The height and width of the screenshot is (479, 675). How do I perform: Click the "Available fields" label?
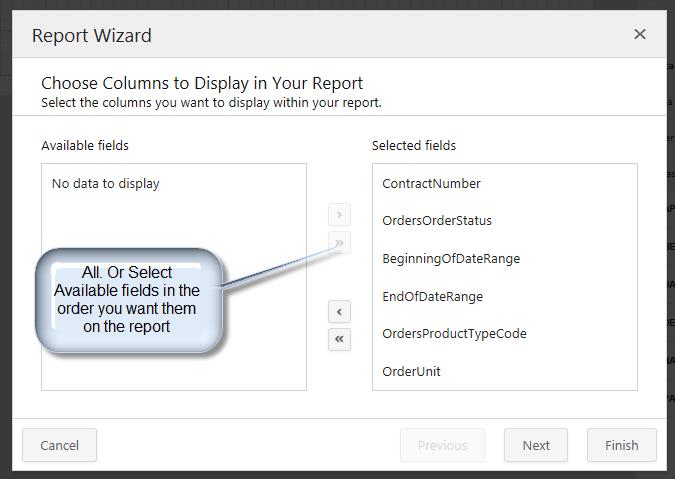85,146
